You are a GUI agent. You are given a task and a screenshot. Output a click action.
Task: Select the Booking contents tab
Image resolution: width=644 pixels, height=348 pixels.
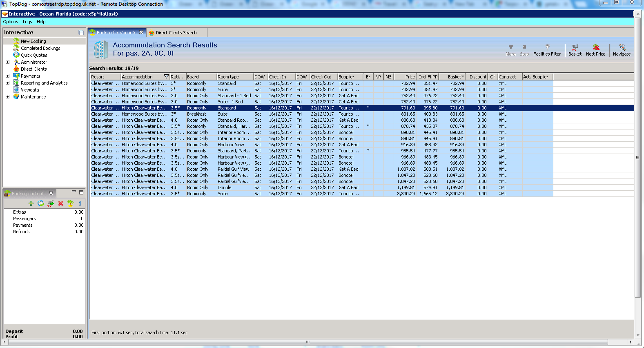[x=29, y=194]
